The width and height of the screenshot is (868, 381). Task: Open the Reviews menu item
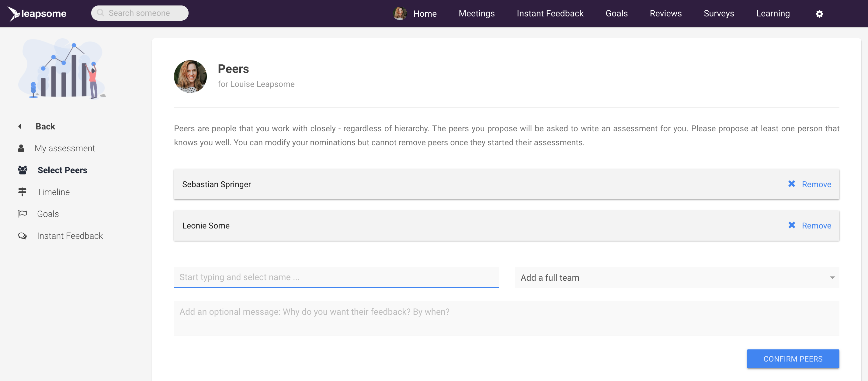(x=665, y=13)
